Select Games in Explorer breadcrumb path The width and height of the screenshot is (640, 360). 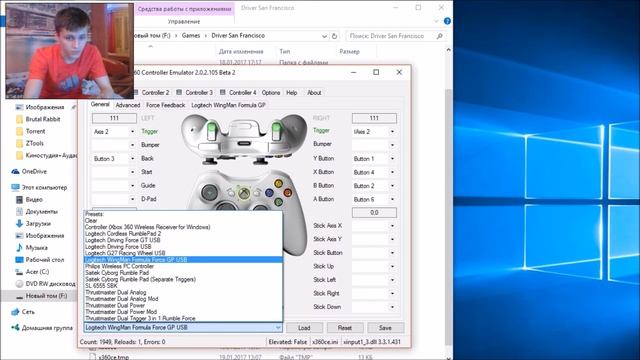click(191, 36)
